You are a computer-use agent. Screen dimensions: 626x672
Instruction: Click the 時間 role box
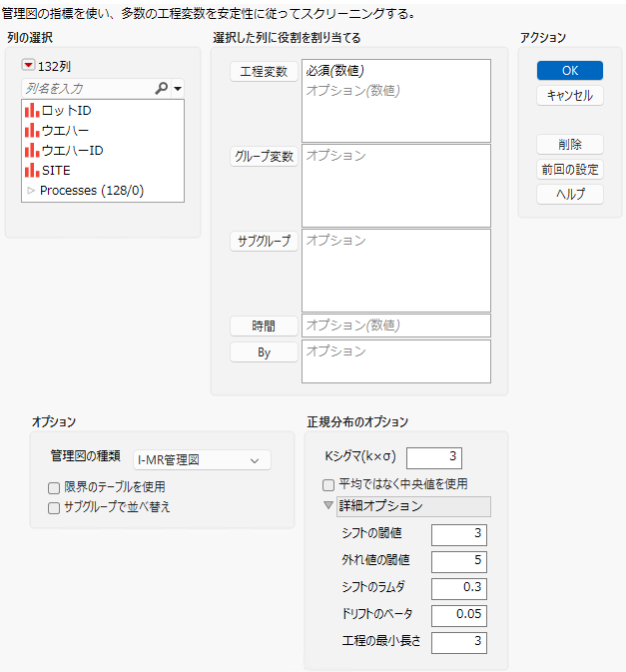coord(396,326)
